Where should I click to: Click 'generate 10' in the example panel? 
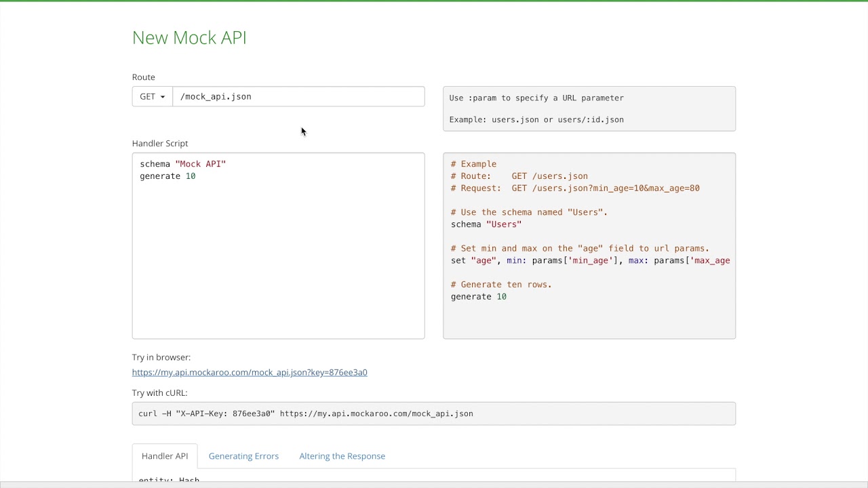479,297
